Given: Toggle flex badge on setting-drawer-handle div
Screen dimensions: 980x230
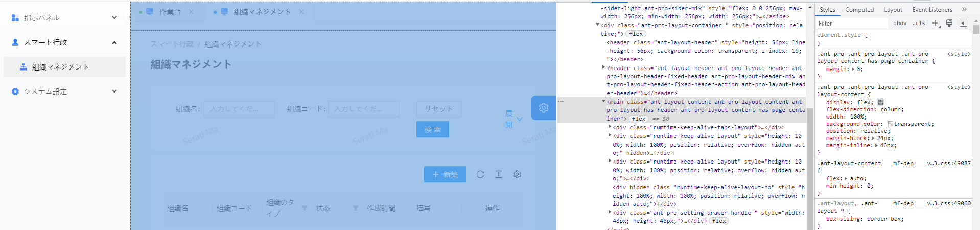Looking at the screenshot, I should 719,221.
